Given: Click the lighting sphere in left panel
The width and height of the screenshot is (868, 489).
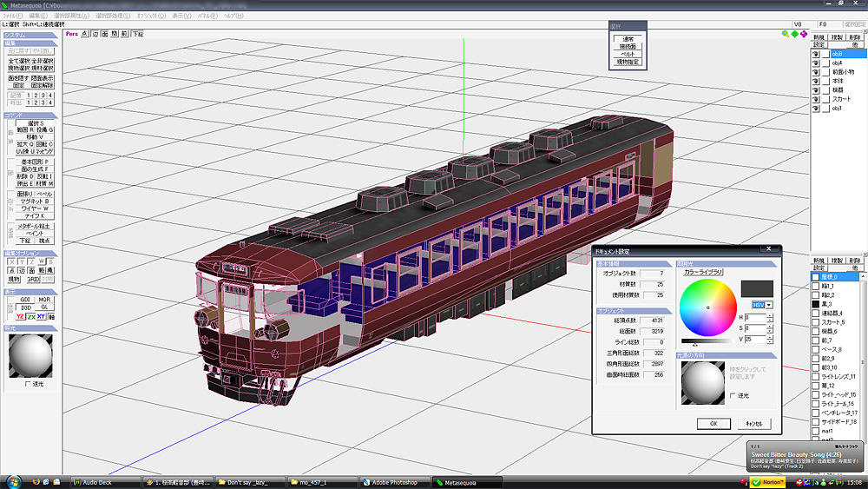Looking at the screenshot, I should (x=30, y=356).
